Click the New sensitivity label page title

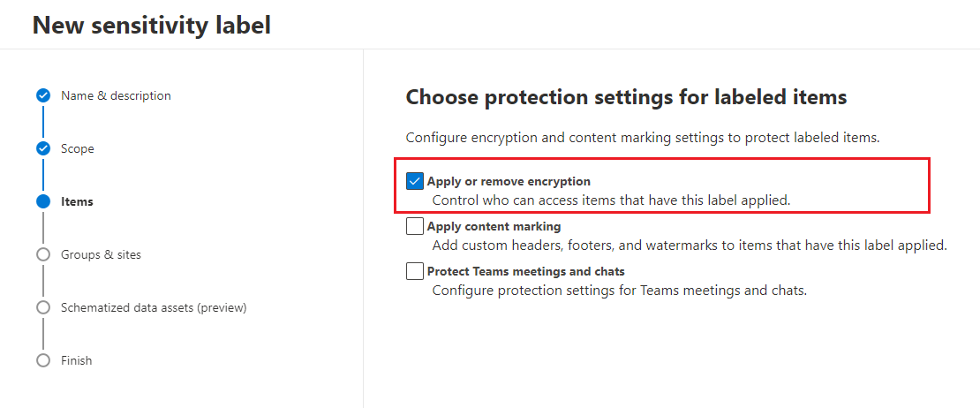(151, 26)
